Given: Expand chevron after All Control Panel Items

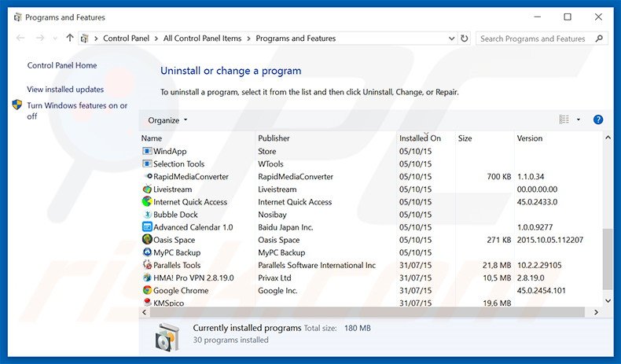Looking at the screenshot, I should click(248, 39).
